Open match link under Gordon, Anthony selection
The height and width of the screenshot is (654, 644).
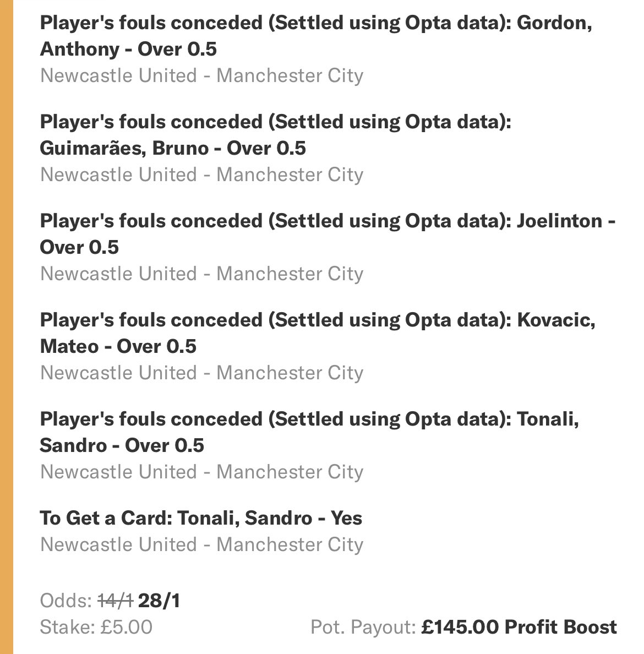(202, 75)
